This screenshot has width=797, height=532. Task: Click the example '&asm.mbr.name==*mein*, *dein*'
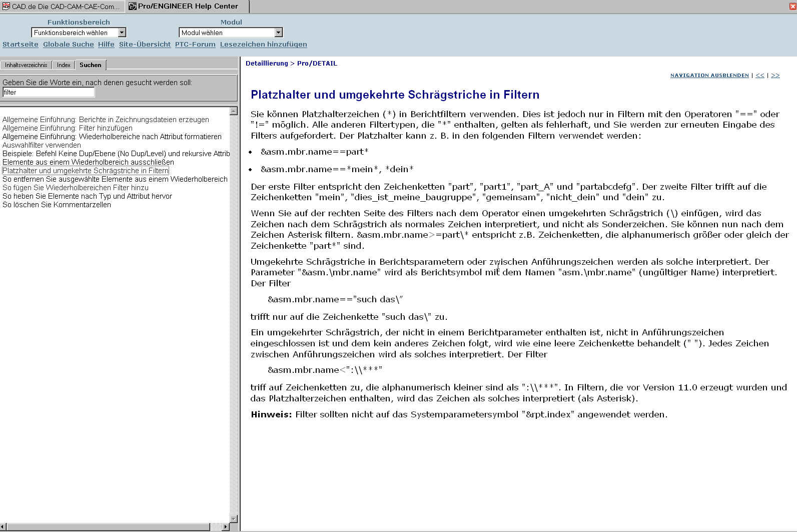(337, 169)
